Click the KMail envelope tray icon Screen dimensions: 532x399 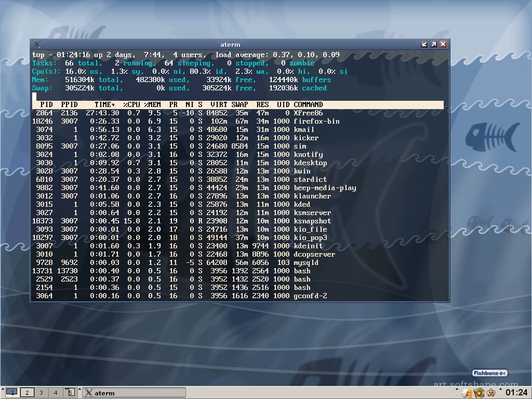(x=467, y=393)
